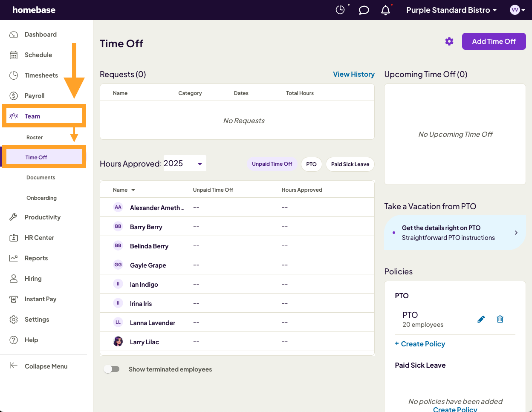
Task: Open Roster in the sidebar
Action: (x=35, y=137)
